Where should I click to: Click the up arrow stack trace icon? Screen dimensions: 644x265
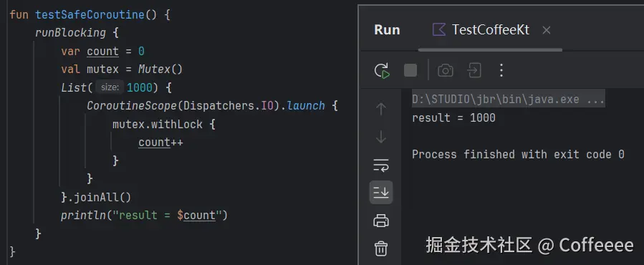coord(381,109)
